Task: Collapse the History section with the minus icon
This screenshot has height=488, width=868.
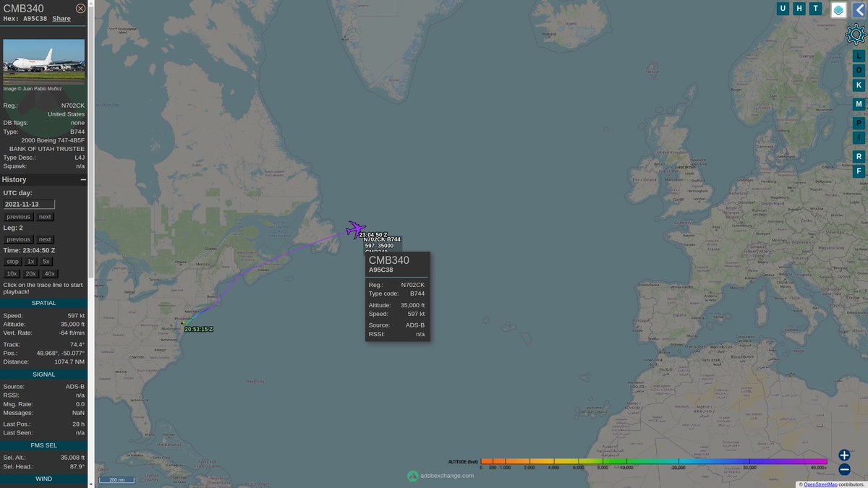Action: click(x=83, y=179)
